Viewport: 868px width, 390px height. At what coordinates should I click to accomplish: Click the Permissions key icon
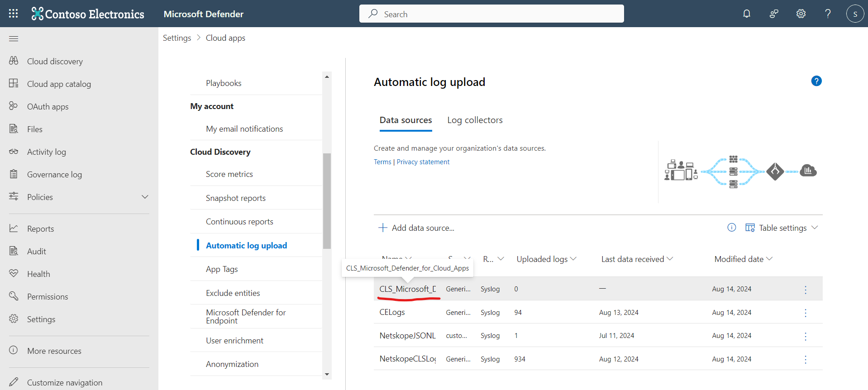pyautogui.click(x=14, y=296)
